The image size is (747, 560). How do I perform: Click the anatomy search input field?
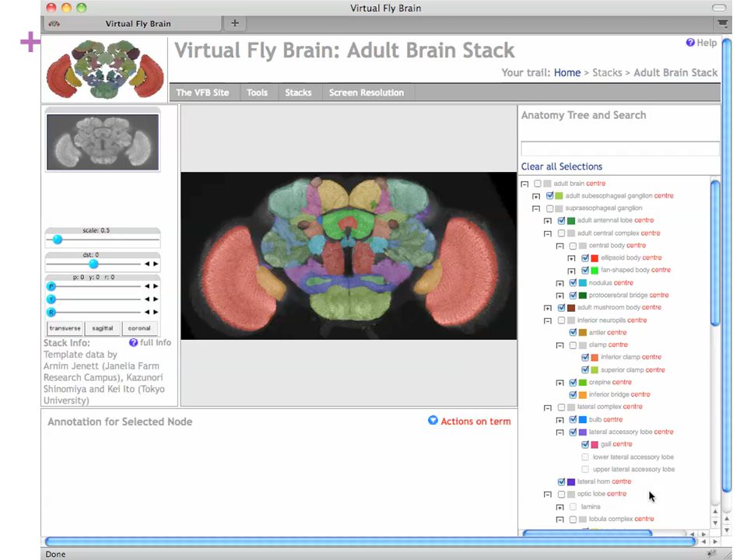coord(620,149)
